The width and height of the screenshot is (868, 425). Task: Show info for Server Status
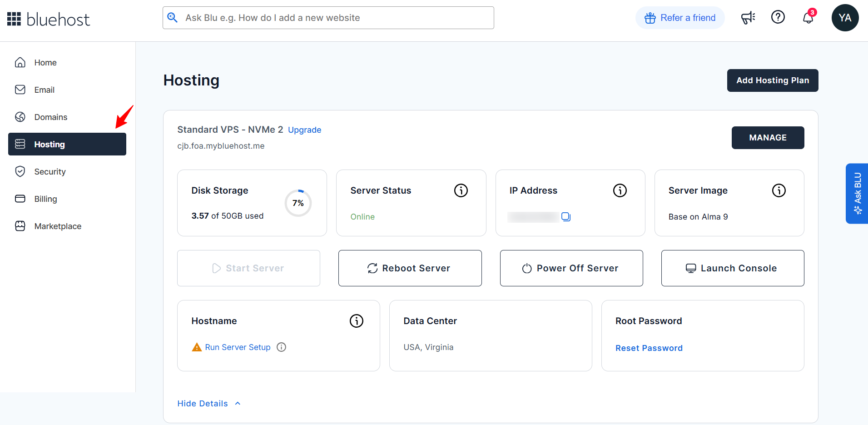pos(461,190)
